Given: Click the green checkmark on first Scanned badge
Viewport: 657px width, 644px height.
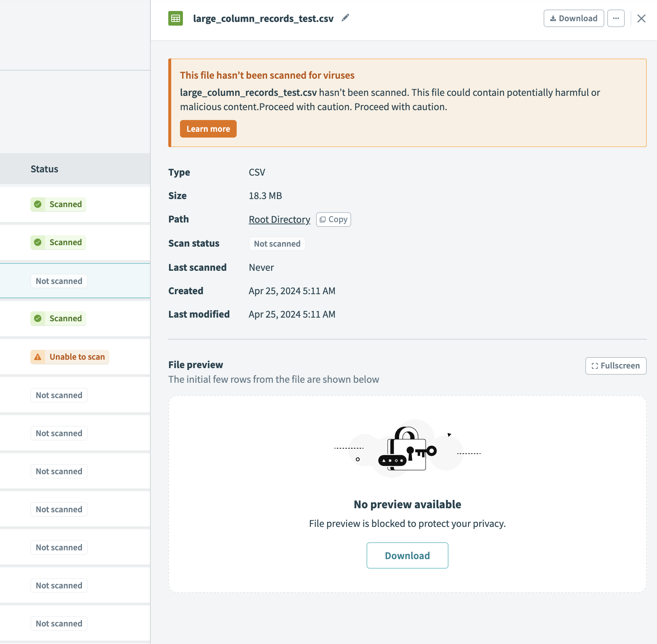Looking at the screenshot, I should (x=39, y=204).
